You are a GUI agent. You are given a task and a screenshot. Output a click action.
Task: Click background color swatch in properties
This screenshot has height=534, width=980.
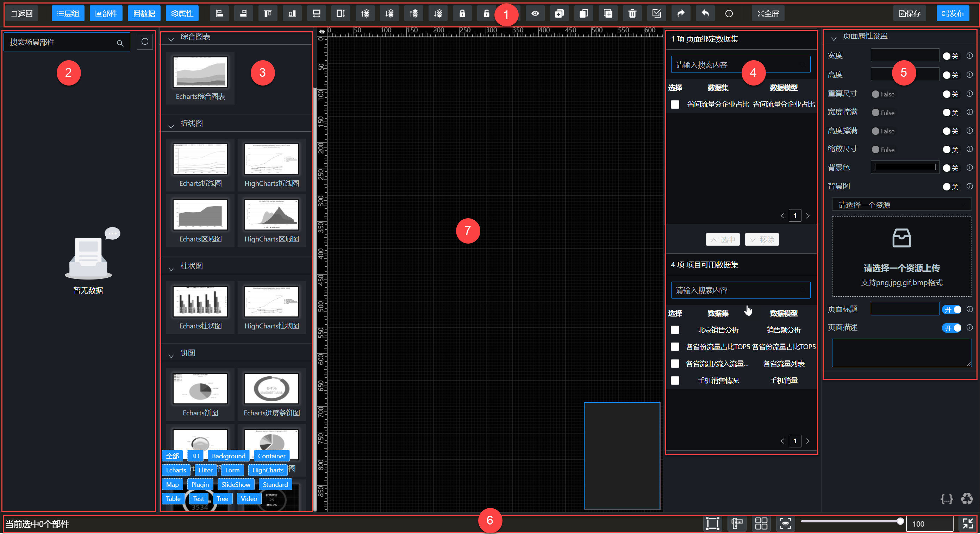pyautogui.click(x=905, y=167)
